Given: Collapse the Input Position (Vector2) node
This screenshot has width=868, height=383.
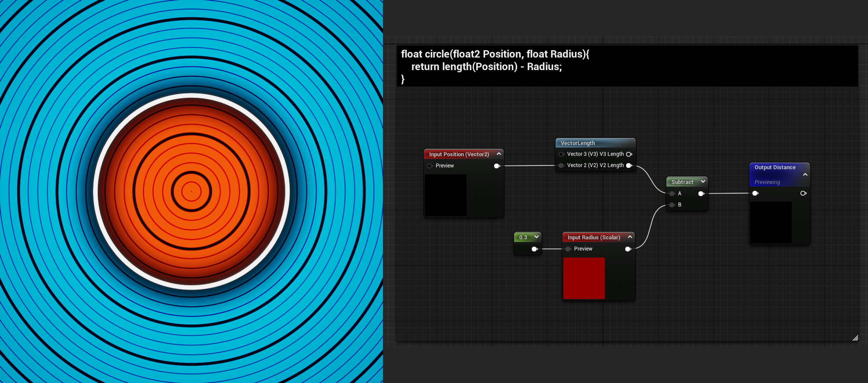Looking at the screenshot, I should (499, 154).
